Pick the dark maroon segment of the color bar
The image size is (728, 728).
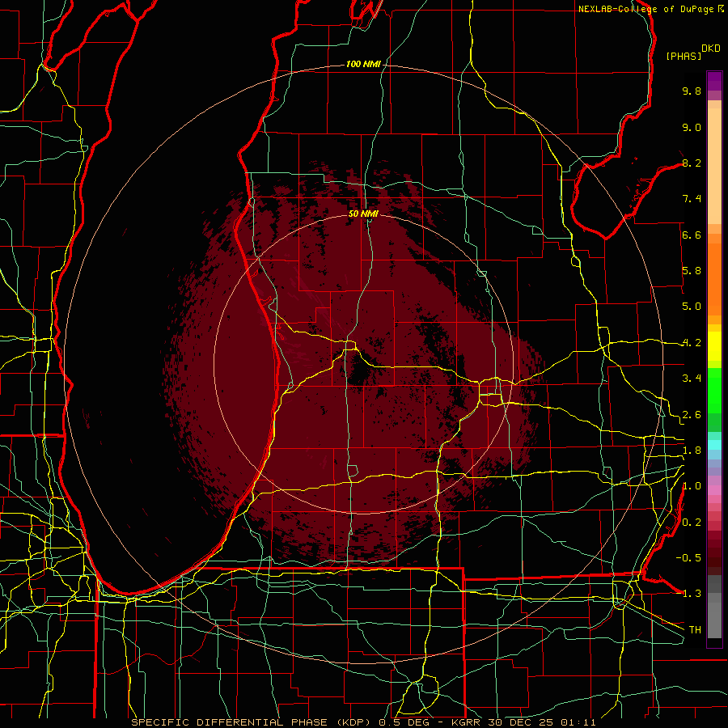click(714, 562)
